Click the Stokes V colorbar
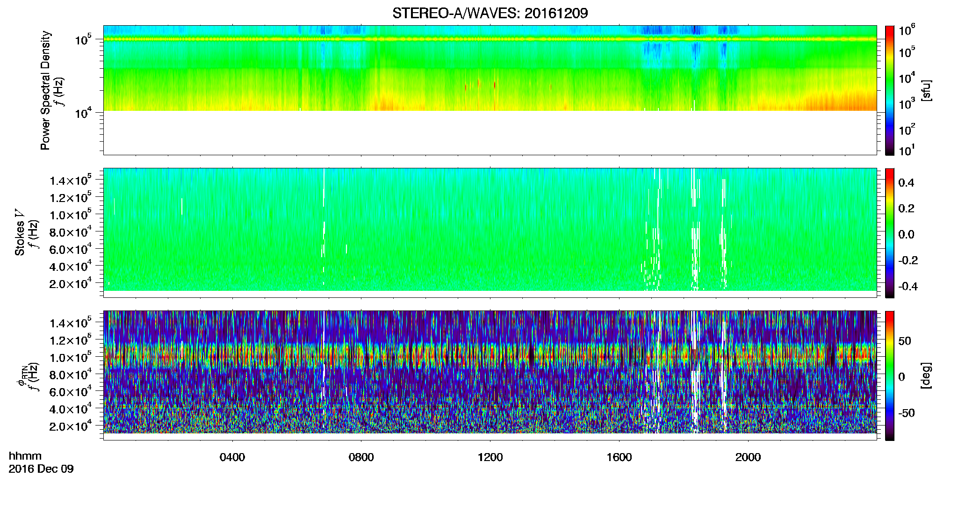This screenshot has width=980, height=505. [890, 233]
